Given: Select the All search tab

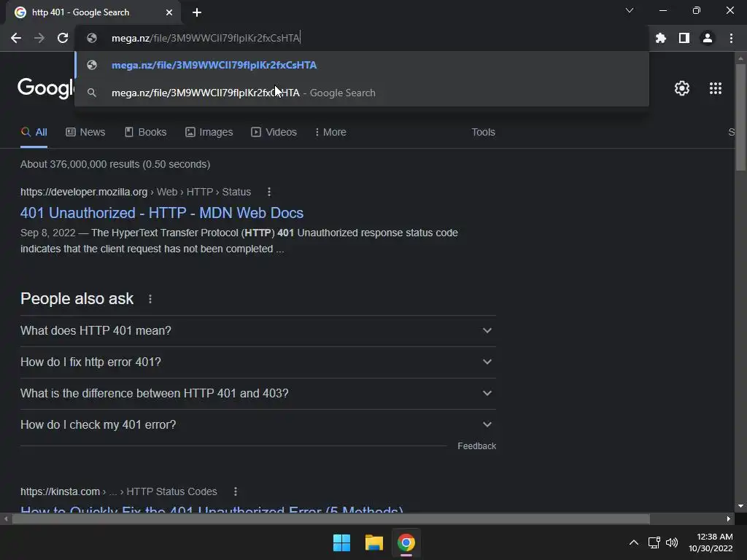Looking at the screenshot, I should click(34, 132).
